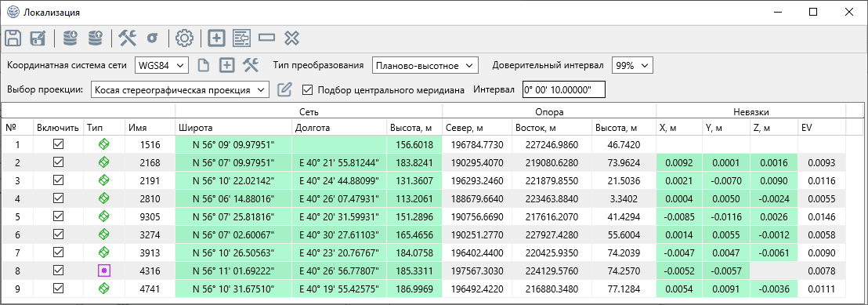Click east value 220425.9350
Viewport: 868px width, 305px height.
point(552,252)
